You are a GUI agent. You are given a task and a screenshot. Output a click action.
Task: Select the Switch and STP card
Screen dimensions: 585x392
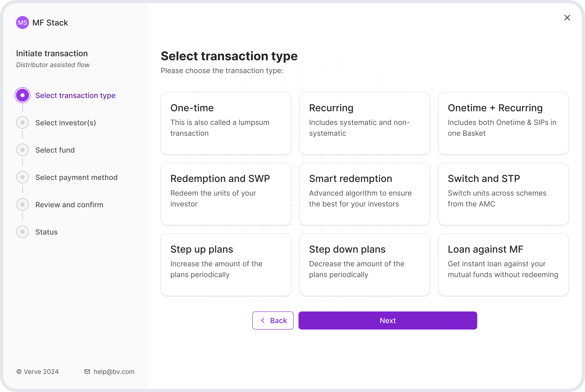point(503,194)
